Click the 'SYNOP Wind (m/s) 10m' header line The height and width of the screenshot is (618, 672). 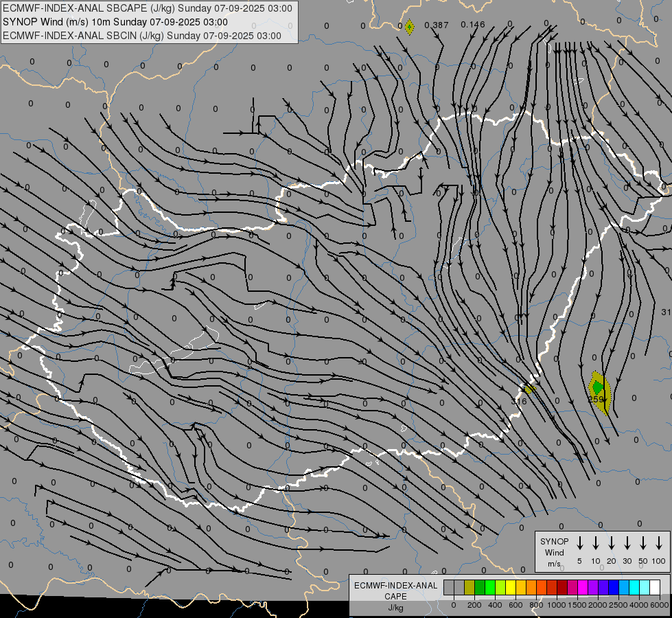tap(115, 22)
